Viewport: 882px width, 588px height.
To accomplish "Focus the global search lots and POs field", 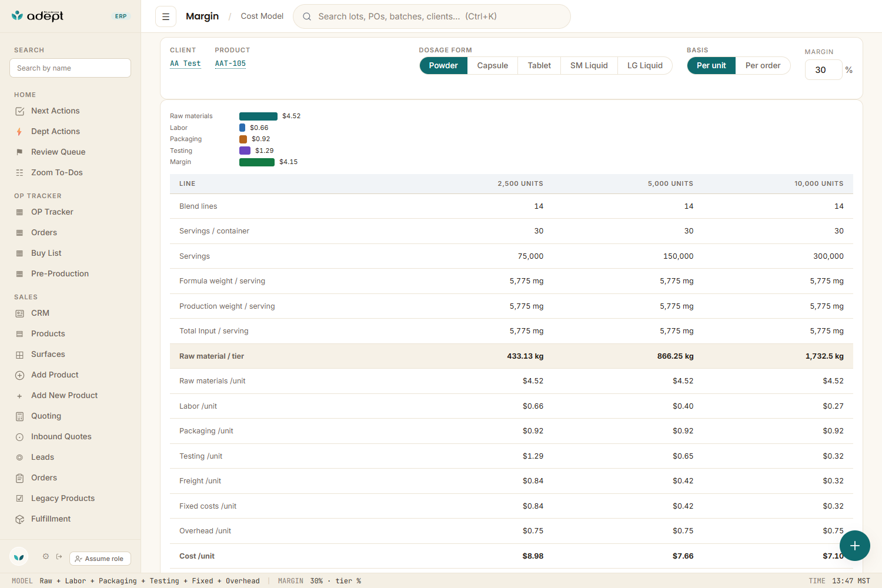I will point(432,16).
